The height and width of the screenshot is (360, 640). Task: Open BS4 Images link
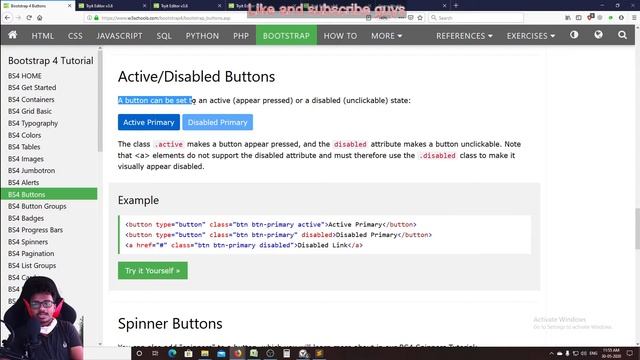click(26, 159)
